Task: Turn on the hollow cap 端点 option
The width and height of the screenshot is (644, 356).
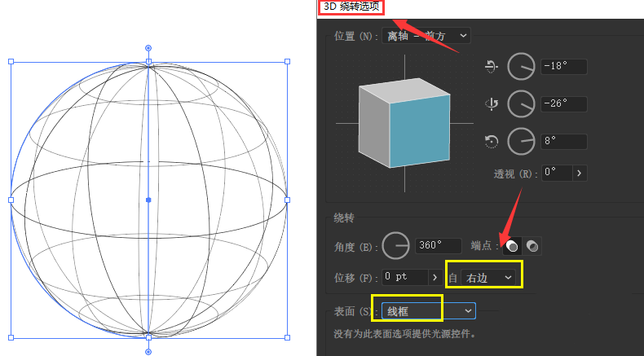Action: 532,246
